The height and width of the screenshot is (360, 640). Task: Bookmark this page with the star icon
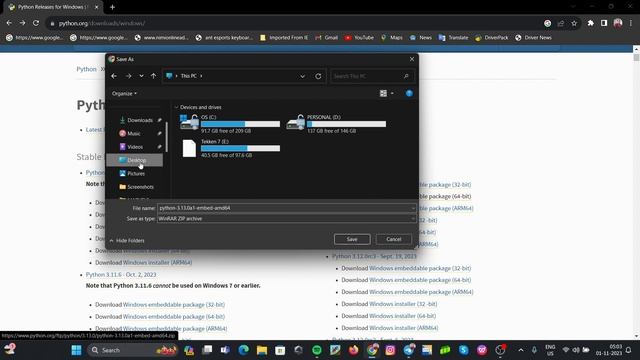574,23
